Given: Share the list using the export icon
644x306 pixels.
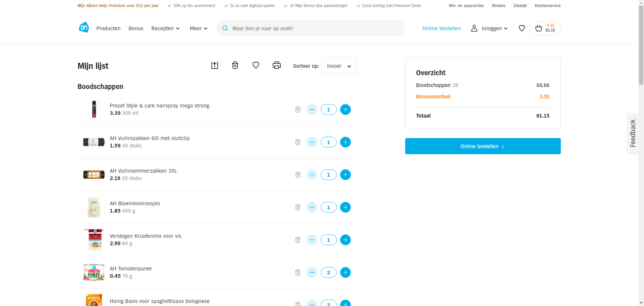Looking at the screenshot, I should (x=215, y=65).
